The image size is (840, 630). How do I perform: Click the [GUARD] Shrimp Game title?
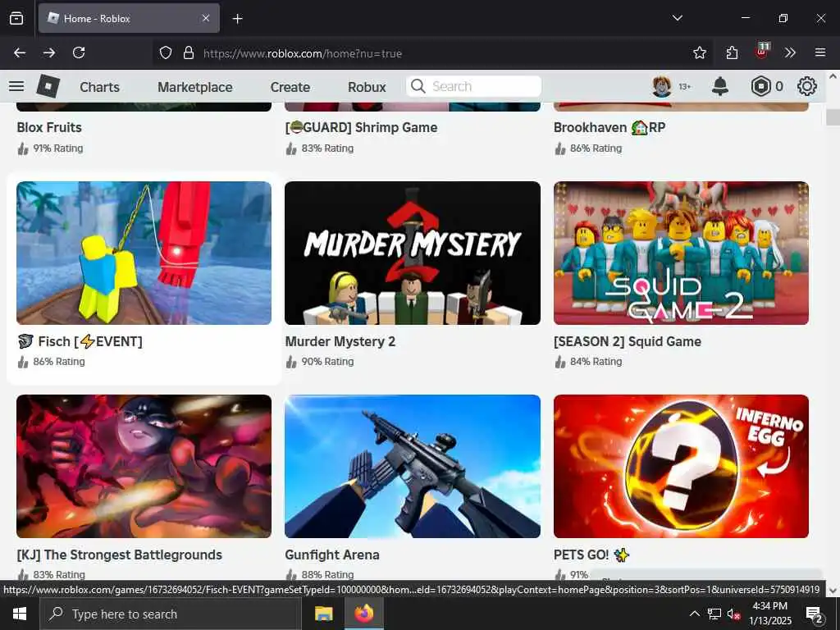coord(361,127)
